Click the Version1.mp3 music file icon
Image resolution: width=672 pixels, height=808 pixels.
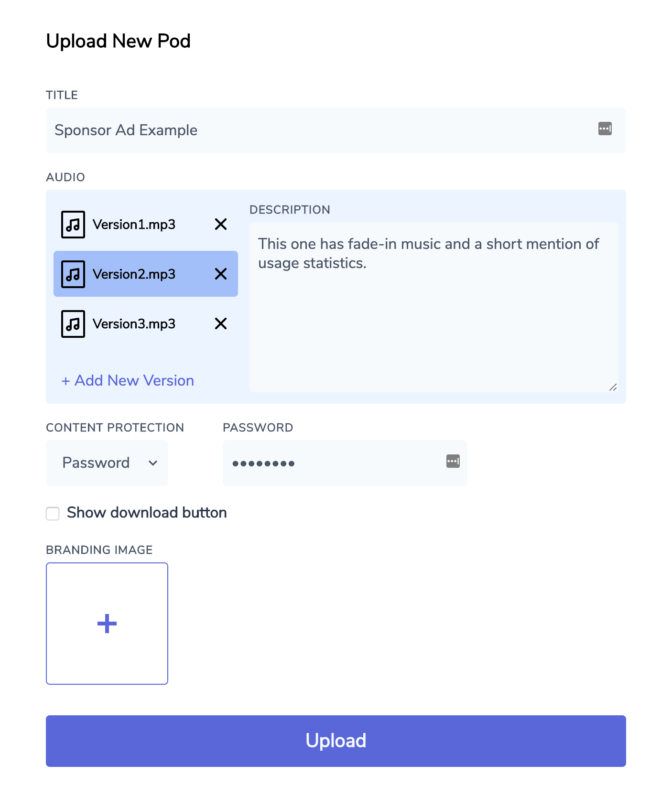coord(73,225)
